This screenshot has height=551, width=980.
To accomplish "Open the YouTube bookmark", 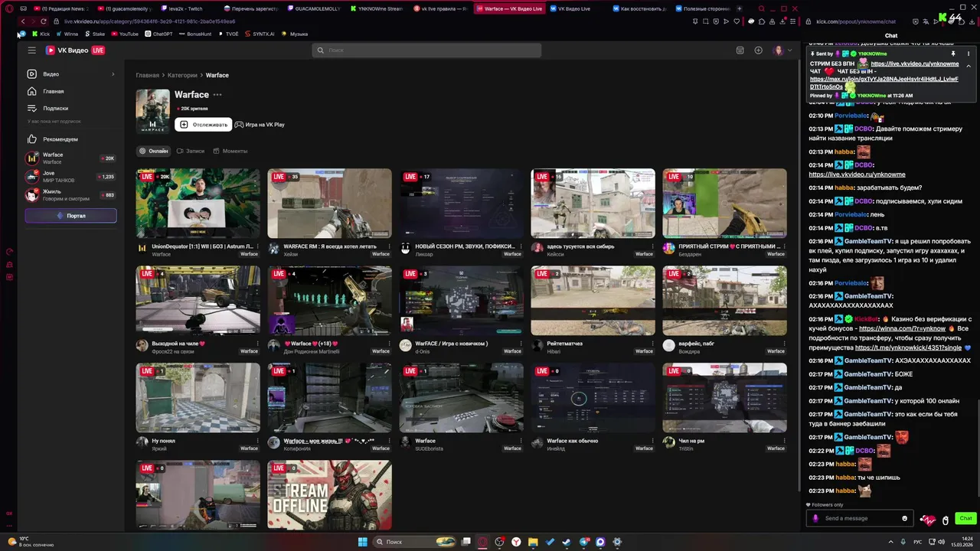I will (x=125, y=34).
